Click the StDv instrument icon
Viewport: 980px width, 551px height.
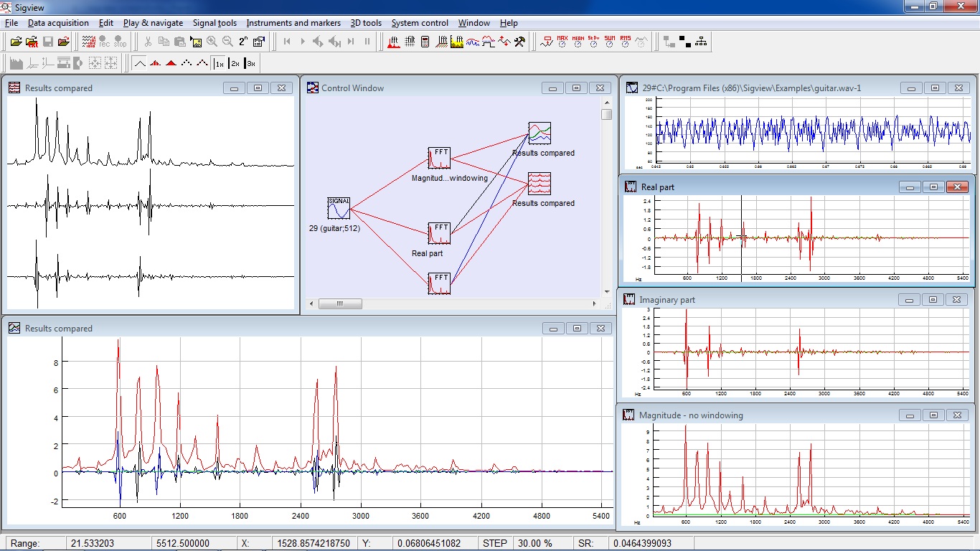click(593, 42)
